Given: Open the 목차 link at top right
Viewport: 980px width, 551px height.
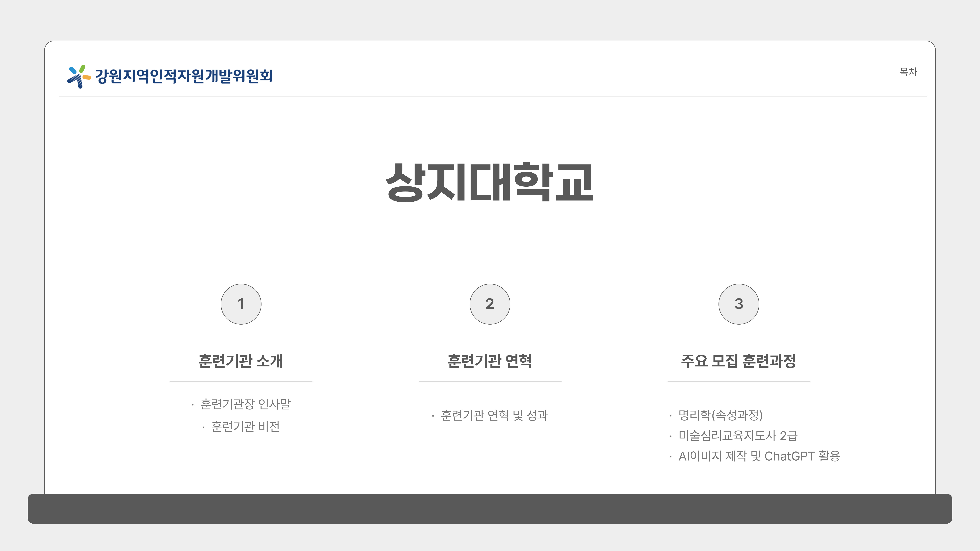Looking at the screenshot, I should (908, 72).
